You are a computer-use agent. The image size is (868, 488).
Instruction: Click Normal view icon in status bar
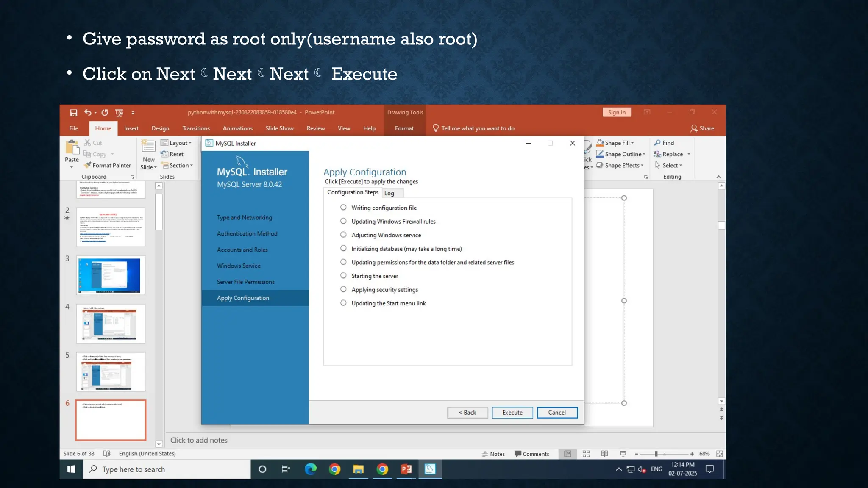(568, 454)
